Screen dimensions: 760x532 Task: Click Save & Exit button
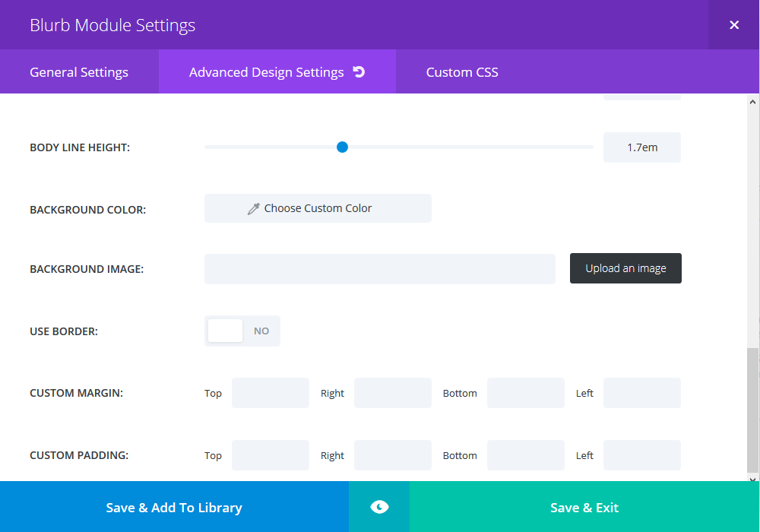(x=584, y=507)
